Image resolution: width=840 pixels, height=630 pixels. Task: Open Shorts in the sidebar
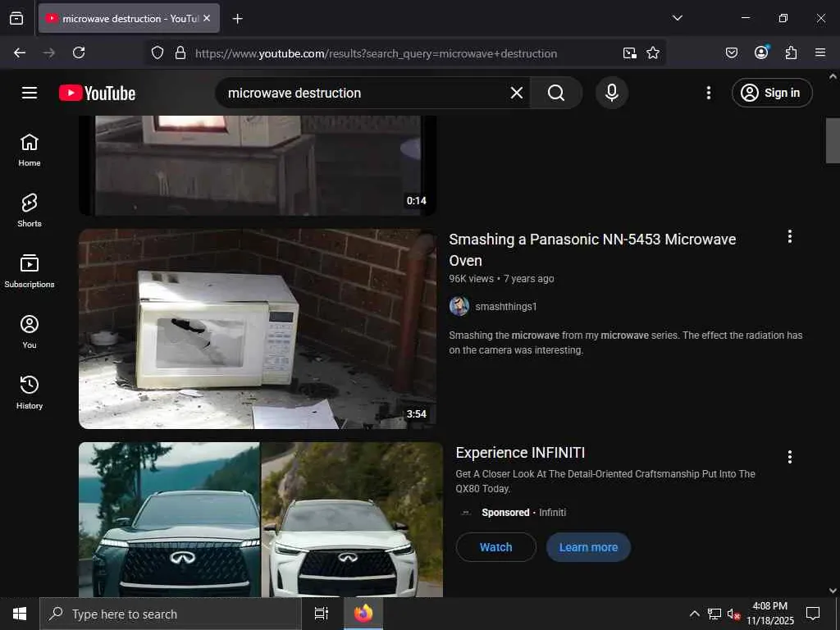pos(30,211)
